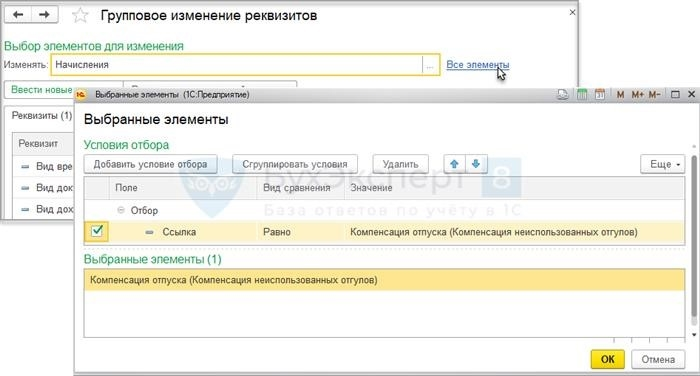700x376 pixels.
Task: Click the Отмена button
Action: point(658,359)
